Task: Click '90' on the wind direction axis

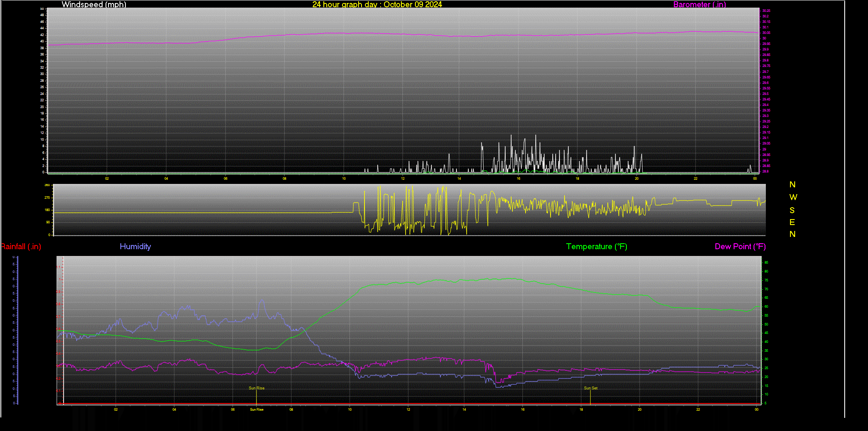Action: coord(48,222)
